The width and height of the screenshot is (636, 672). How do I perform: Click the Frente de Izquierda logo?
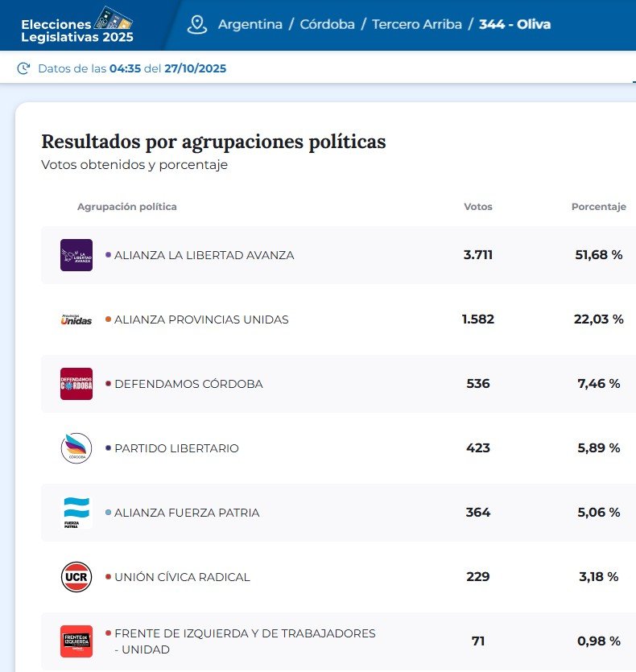pos(76,641)
